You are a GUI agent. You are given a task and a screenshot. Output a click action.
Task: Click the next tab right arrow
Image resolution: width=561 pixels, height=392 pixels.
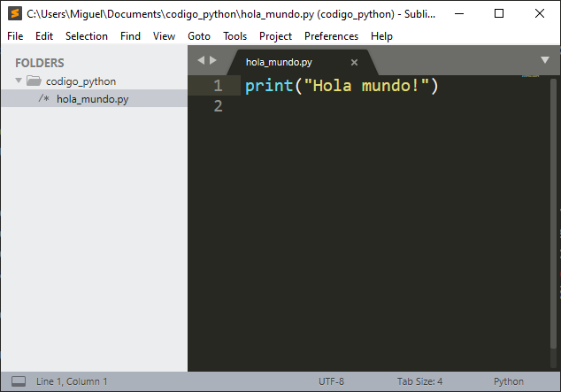(212, 60)
